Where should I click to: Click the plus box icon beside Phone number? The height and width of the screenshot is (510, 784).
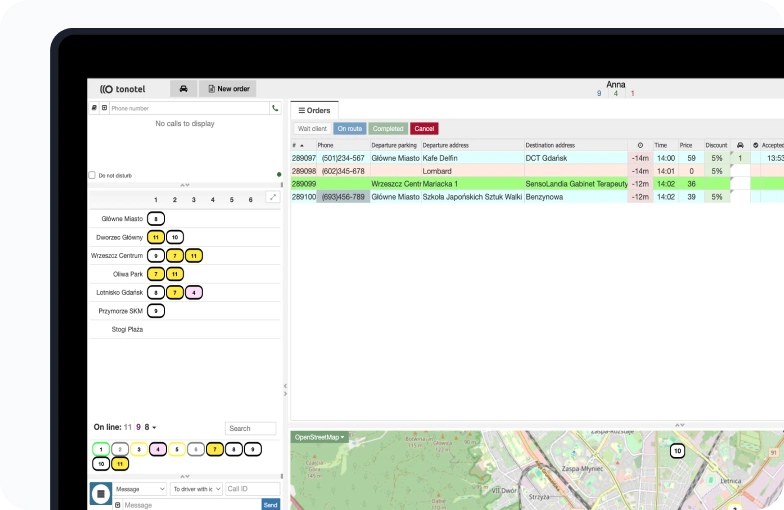[x=104, y=108]
